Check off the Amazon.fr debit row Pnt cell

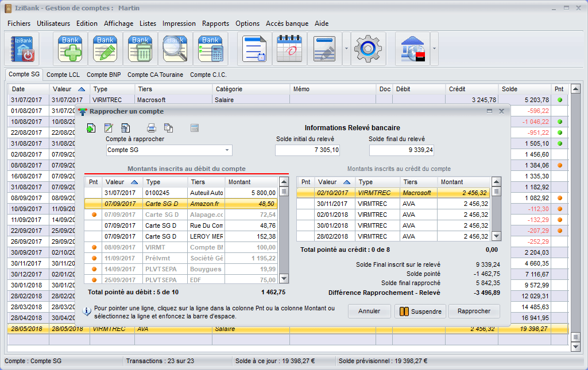(93, 204)
